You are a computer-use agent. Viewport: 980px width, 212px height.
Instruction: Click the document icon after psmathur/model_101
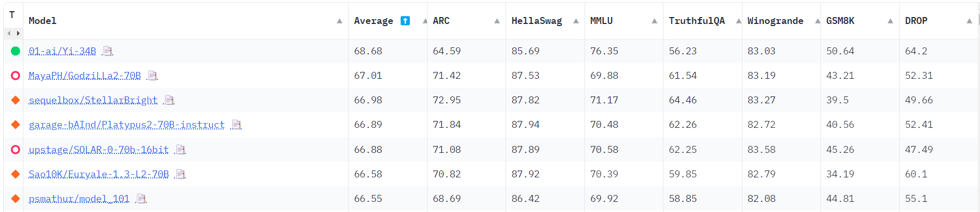141,199
